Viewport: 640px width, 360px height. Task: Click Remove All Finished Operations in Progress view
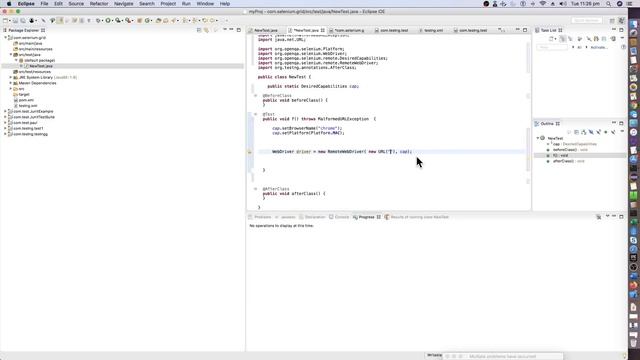click(x=598, y=217)
